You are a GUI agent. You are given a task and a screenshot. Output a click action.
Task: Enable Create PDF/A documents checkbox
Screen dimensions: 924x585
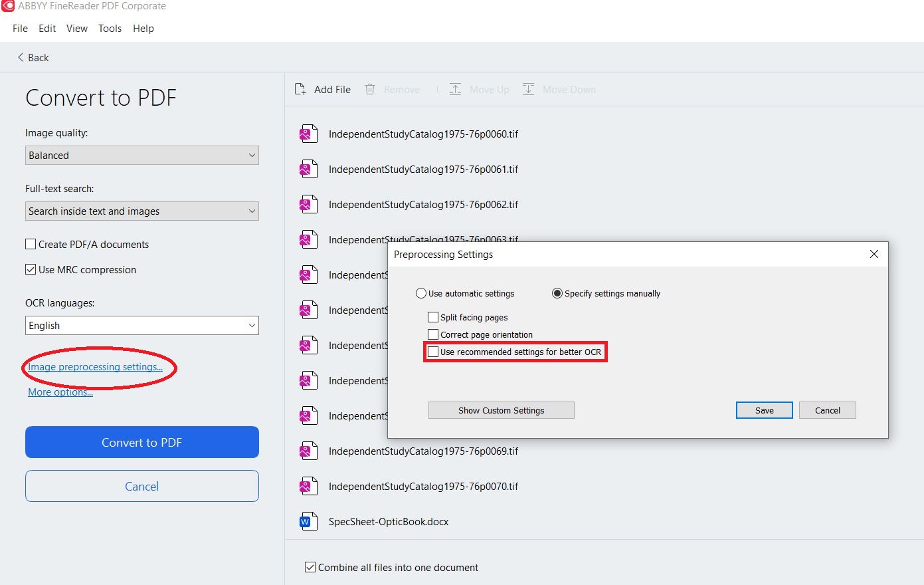click(x=31, y=245)
